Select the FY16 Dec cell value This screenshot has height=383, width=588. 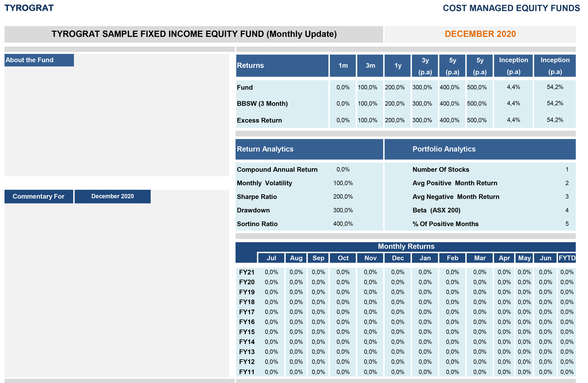(398, 322)
